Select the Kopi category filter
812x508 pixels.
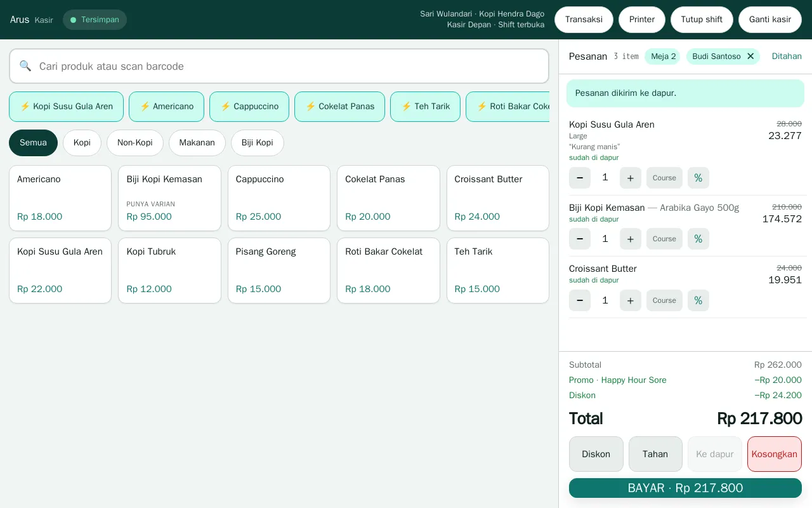[x=82, y=143]
